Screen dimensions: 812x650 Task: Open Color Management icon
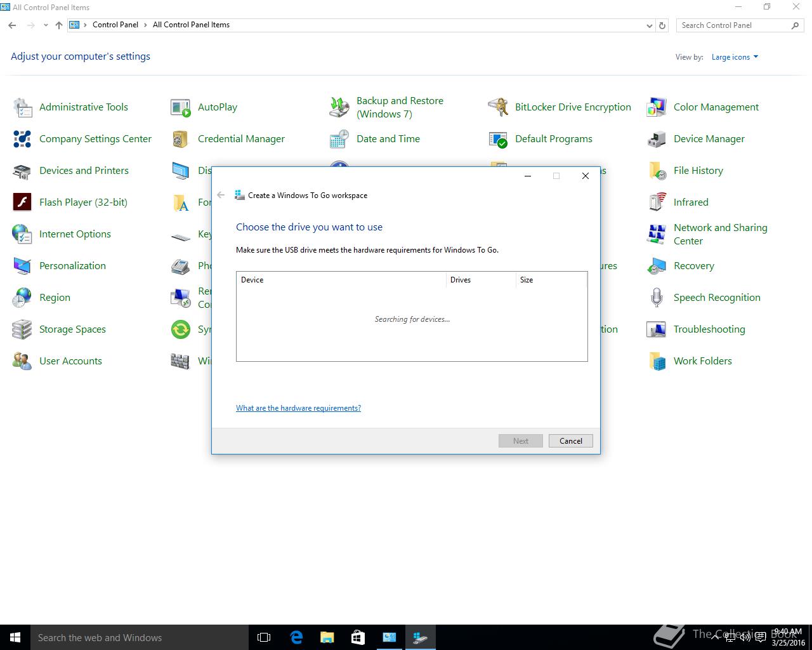[657, 107]
